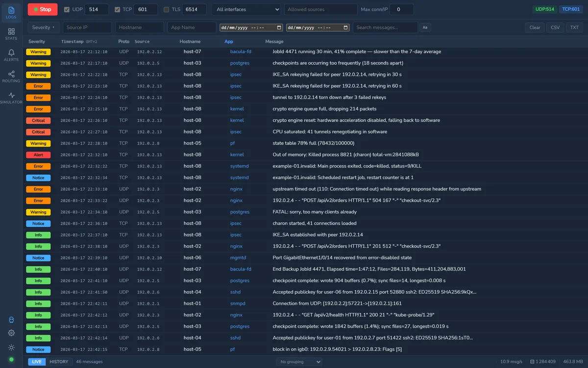The width and height of the screenshot is (588, 368).
Task: Select 'Out of memory: Killed process 8821' message
Action: point(345,155)
